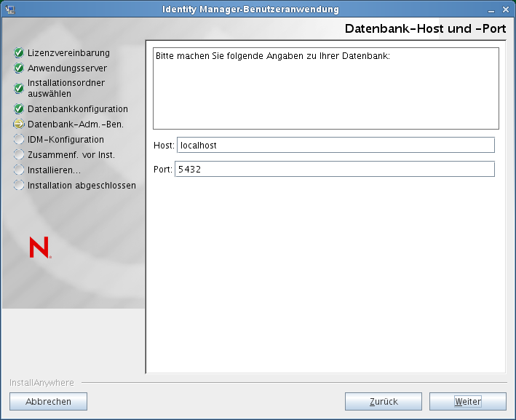The height and width of the screenshot is (420, 516).
Task: Select the Datenbankkonfiguration step label
Action: pos(78,108)
